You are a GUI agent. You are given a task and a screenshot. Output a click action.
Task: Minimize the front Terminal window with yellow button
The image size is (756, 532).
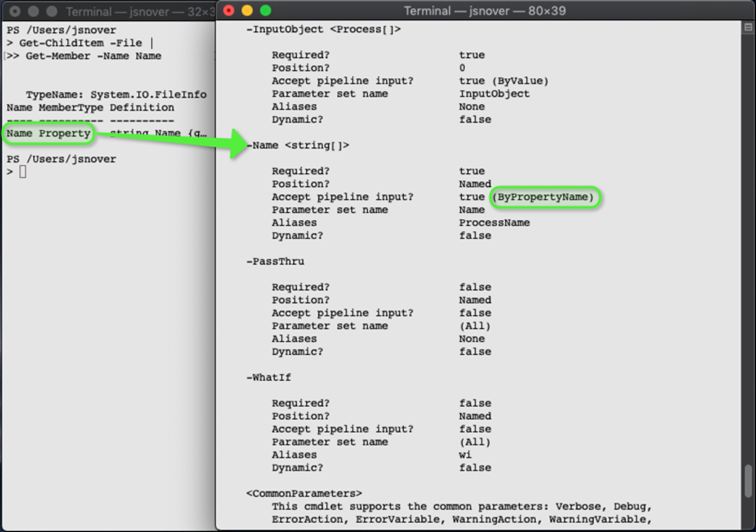(247, 11)
